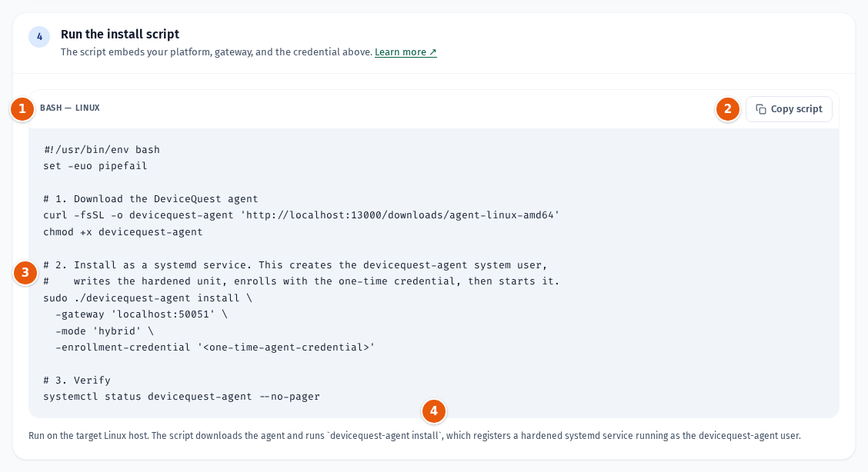This screenshot has height=472, width=868.
Task: Click the -mode 'hybrid' line
Action: 105,331
